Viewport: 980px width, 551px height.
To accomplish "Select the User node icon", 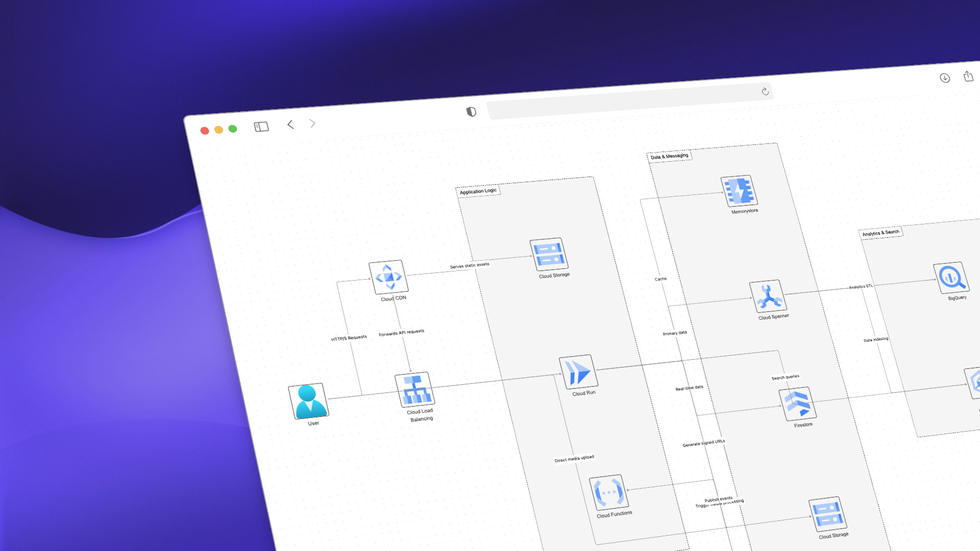I will click(x=309, y=401).
